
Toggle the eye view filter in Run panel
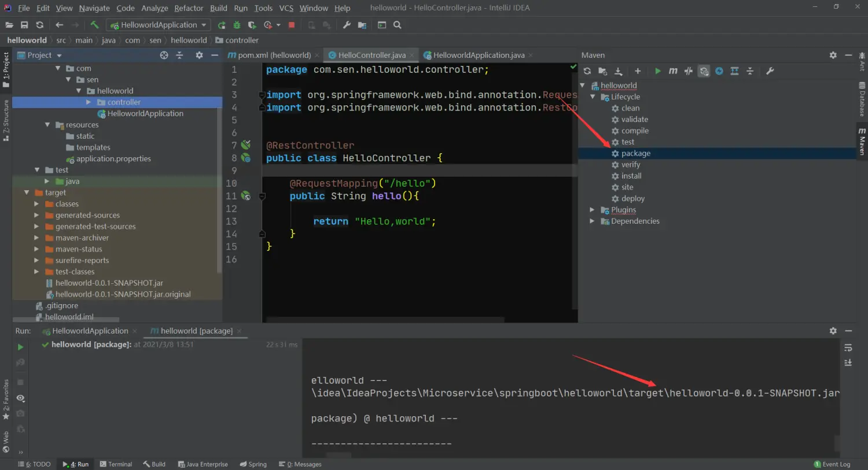[x=20, y=398]
